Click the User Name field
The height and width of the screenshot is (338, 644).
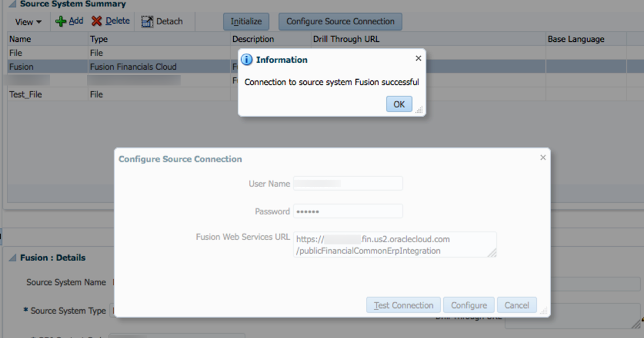(348, 183)
